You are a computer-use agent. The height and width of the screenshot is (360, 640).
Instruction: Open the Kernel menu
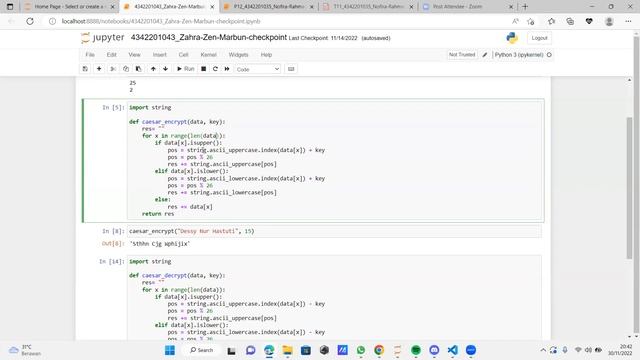click(209, 55)
